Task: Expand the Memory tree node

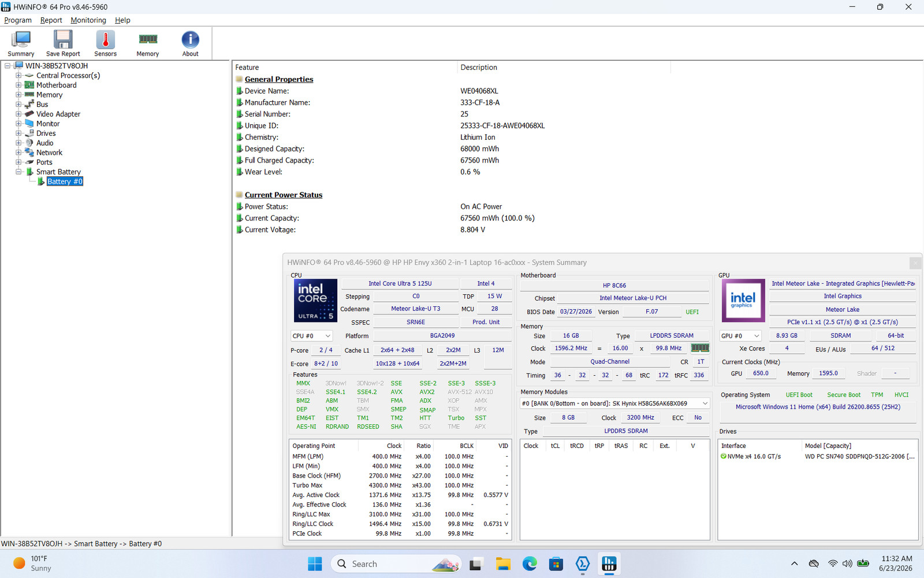Action: (x=18, y=95)
